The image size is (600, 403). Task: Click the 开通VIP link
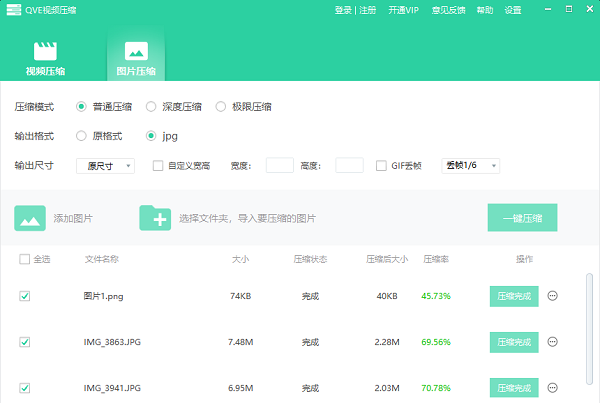[403, 10]
